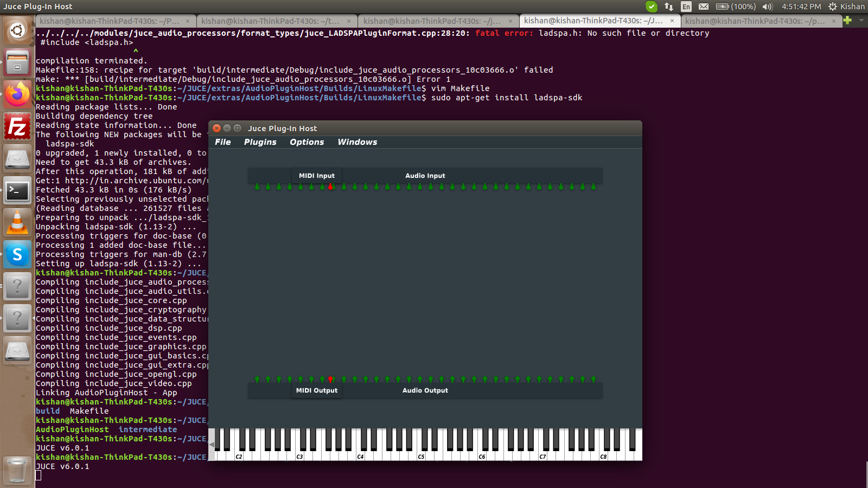The width and height of the screenshot is (868, 488).
Task: Launch VLC media player from the launcher
Action: pyautogui.click(x=17, y=222)
